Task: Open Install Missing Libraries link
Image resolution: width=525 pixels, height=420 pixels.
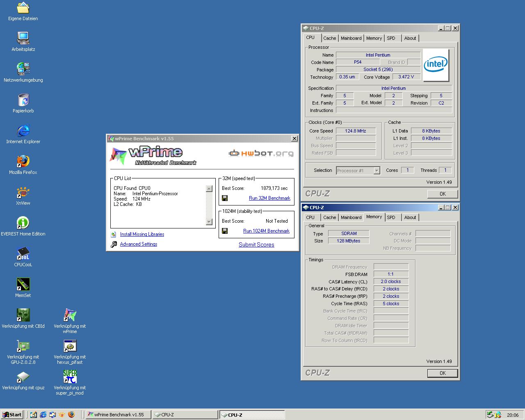Action: click(142, 234)
